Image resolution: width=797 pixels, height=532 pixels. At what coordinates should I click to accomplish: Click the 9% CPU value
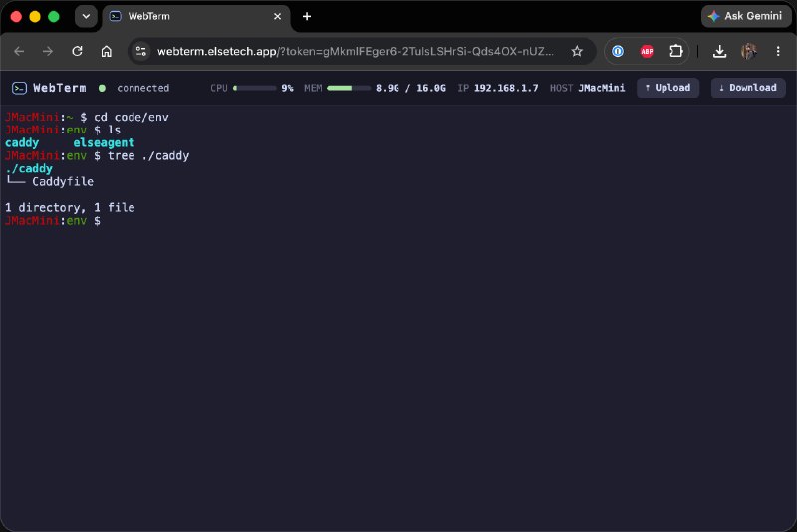tap(287, 88)
